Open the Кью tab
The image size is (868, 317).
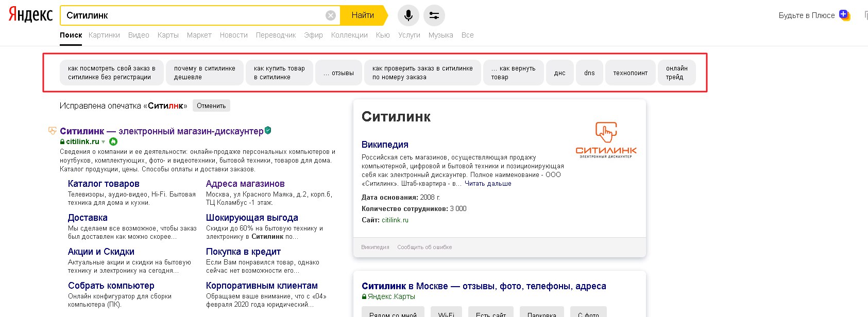383,35
